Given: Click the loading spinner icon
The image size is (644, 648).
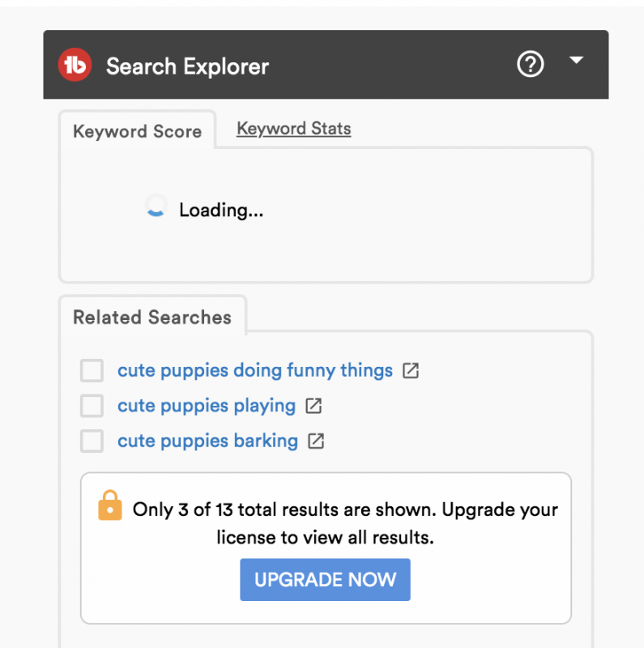Looking at the screenshot, I should click(x=155, y=207).
